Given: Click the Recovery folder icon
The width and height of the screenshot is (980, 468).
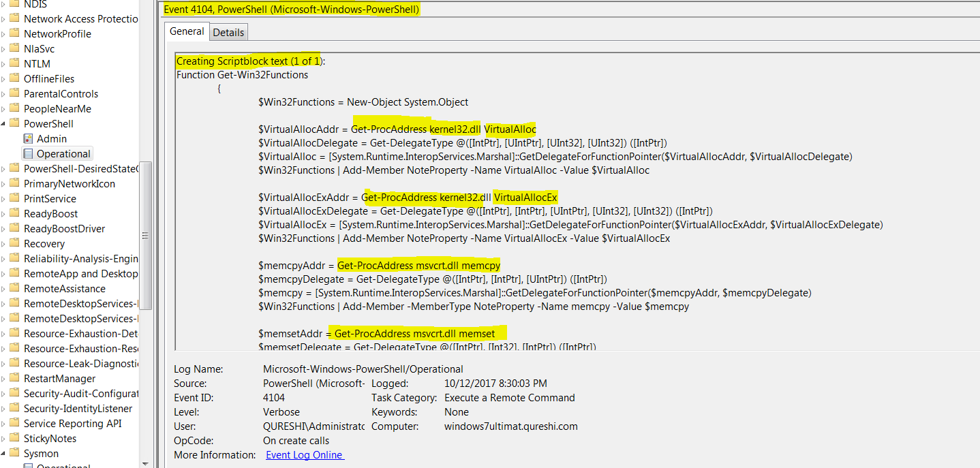Looking at the screenshot, I should (15, 243).
